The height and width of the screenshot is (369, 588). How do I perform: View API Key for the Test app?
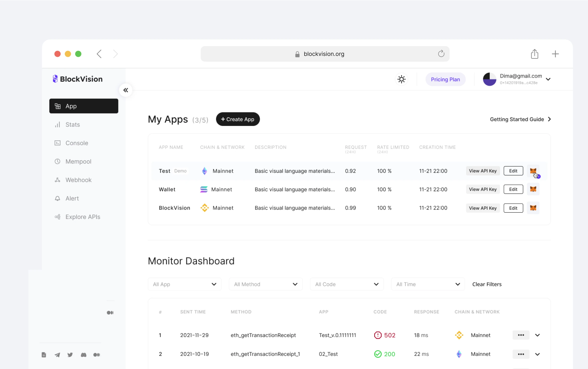tap(483, 171)
